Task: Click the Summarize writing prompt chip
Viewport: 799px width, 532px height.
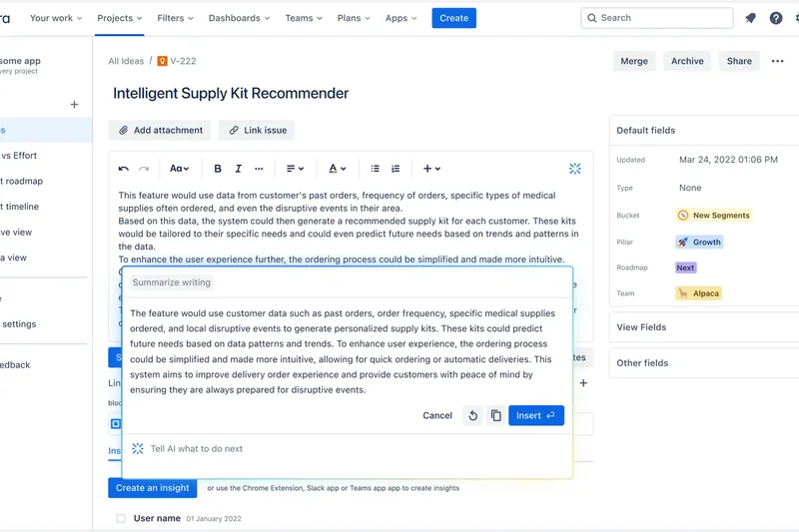Action: 171,282
